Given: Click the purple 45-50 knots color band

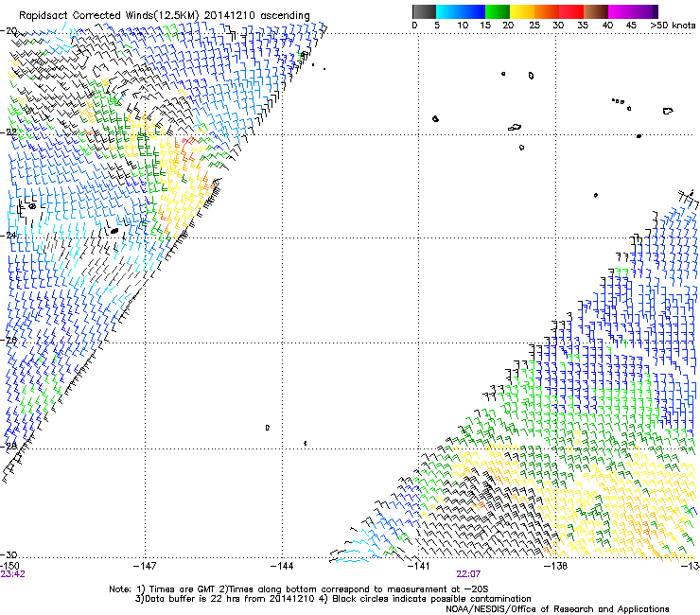Looking at the screenshot, I should (645, 11).
